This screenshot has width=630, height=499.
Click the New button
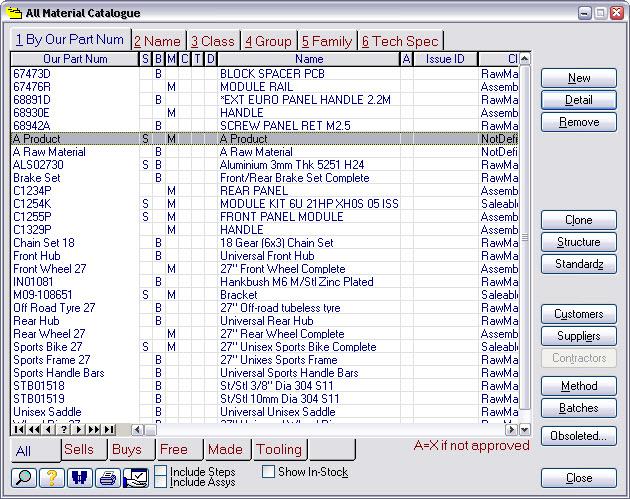[579, 78]
